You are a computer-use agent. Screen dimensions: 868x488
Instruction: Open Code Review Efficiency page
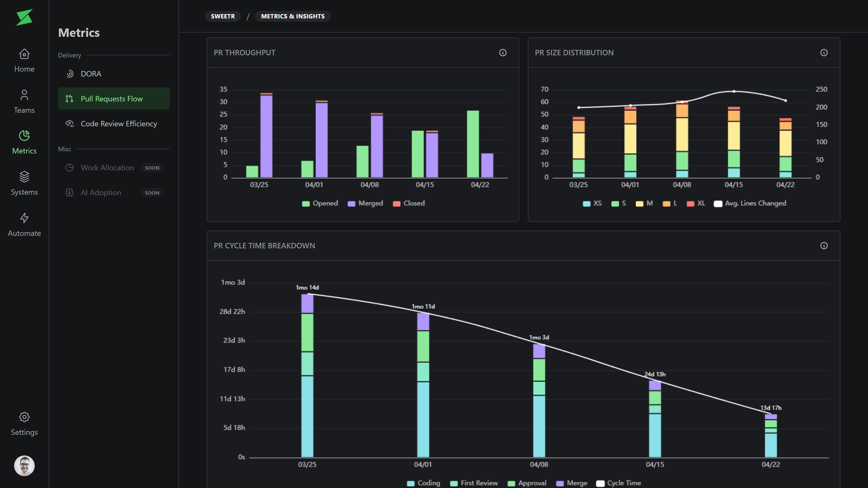[x=119, y=124]
